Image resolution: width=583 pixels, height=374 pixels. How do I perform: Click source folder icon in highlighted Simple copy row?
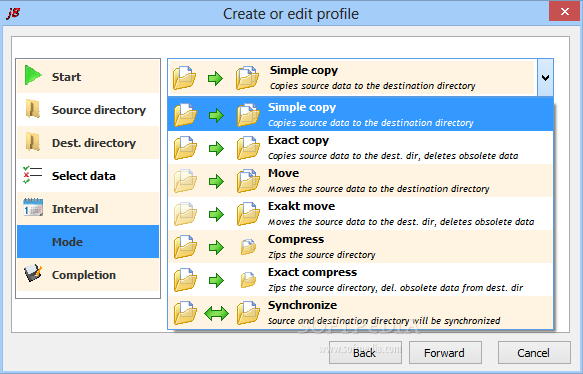pyautogui.click(x=185, y=115)
